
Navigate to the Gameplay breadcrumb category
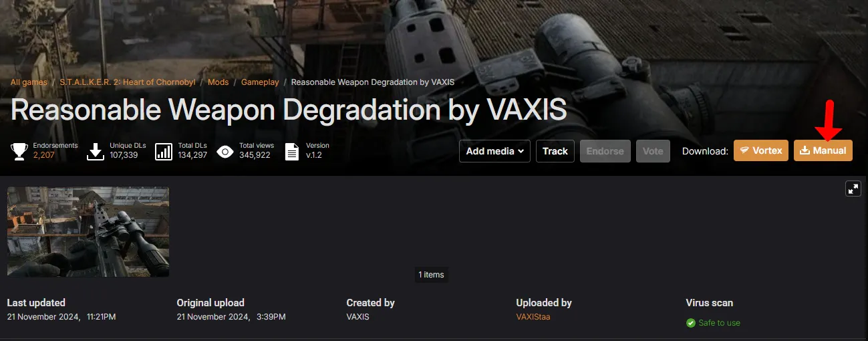click(260, 82)
